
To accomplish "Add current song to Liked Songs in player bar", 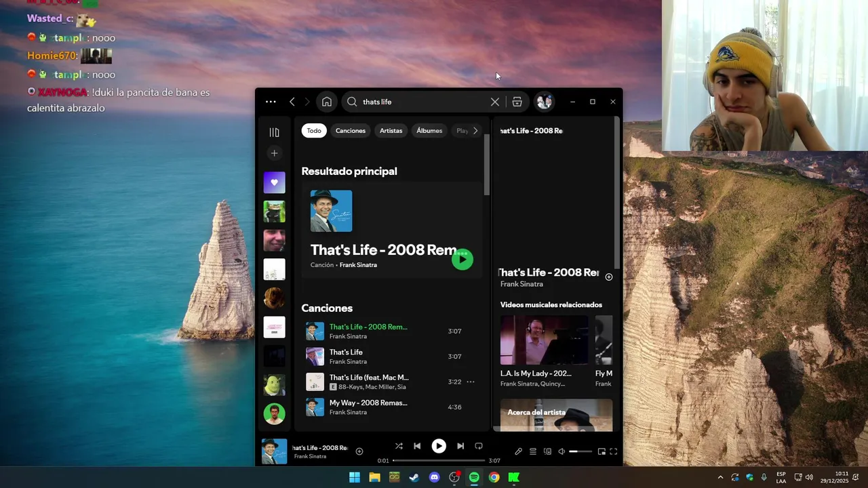I will [359, 451].
